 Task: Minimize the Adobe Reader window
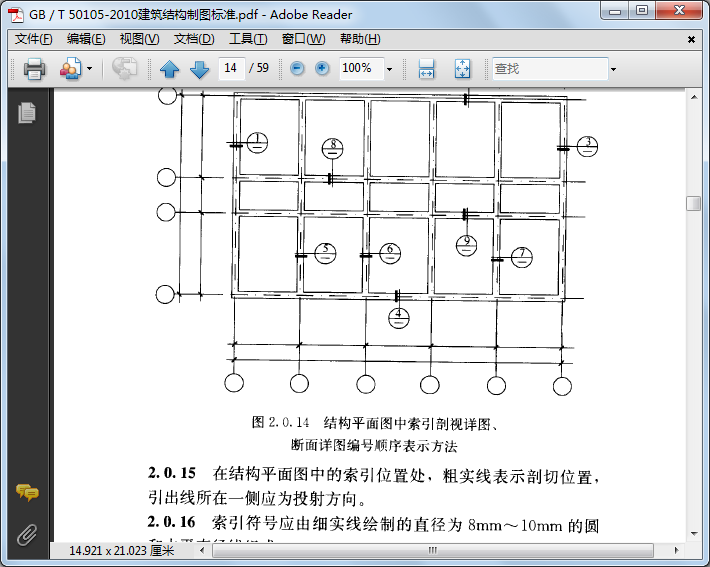click(x=615, y=11)
